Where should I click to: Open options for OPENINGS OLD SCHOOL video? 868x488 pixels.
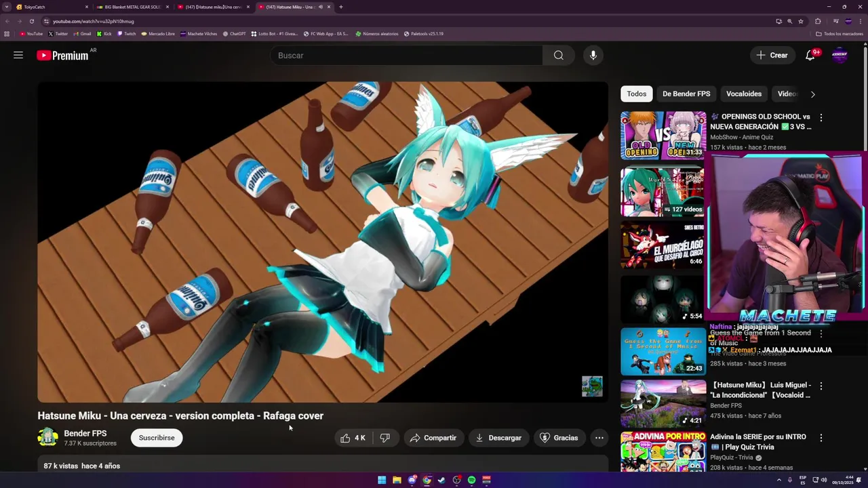[x=821, y=117]
